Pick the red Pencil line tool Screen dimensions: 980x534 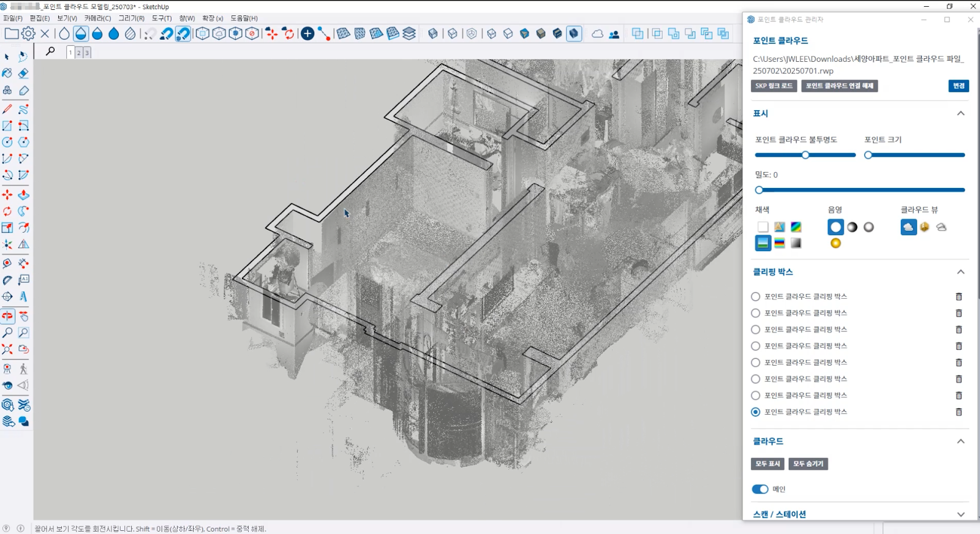click(x=7, y=109)
